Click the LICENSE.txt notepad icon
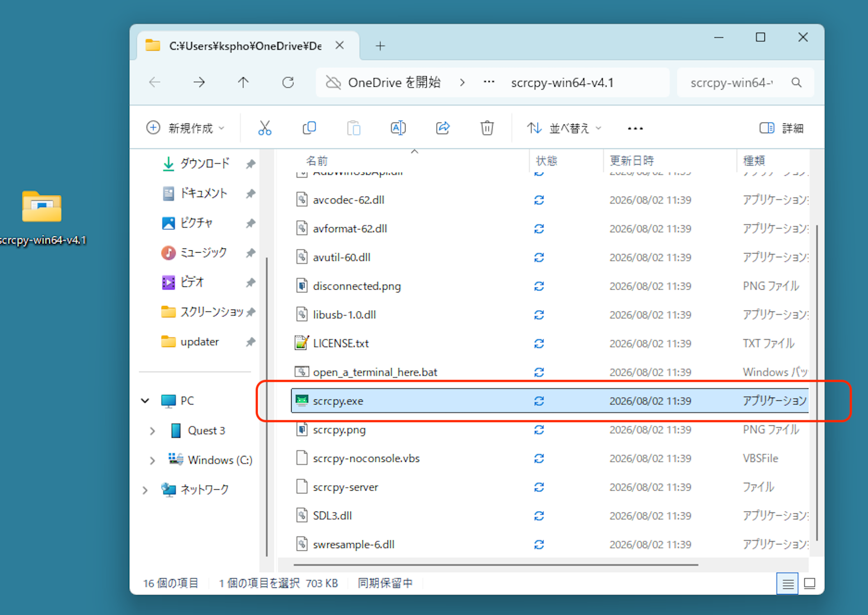 302,343
